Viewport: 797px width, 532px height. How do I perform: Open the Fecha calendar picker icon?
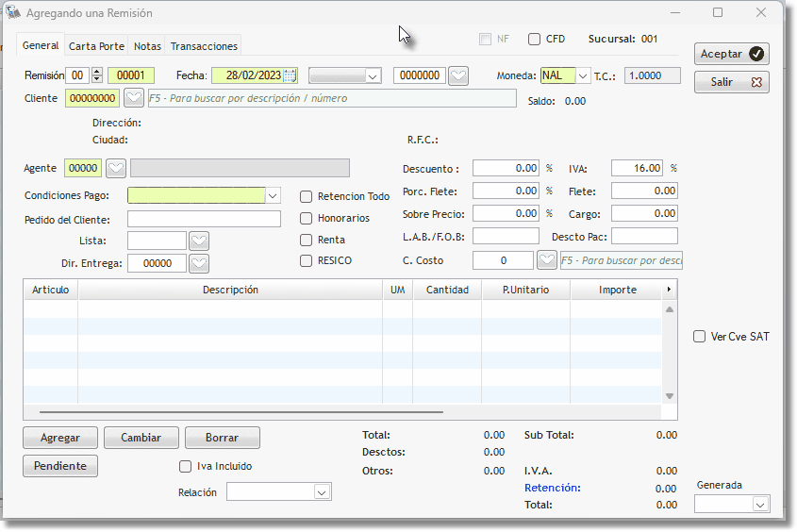[290, 75]
